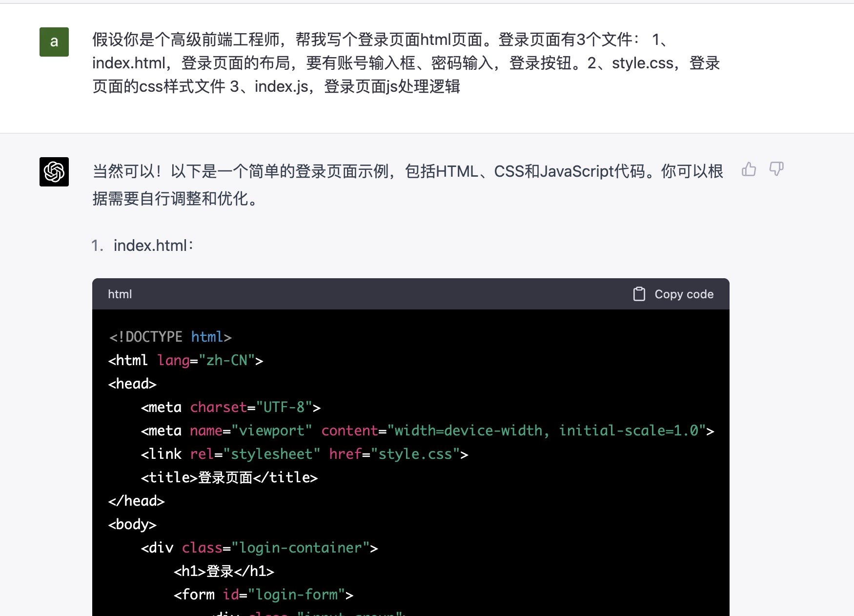The image size is (854, 616).
Task: Click the thumbs down icon
Action: (x=776, y=169)
